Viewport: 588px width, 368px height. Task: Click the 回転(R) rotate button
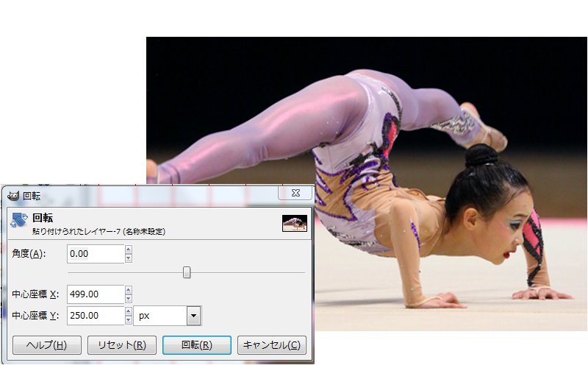197,344
